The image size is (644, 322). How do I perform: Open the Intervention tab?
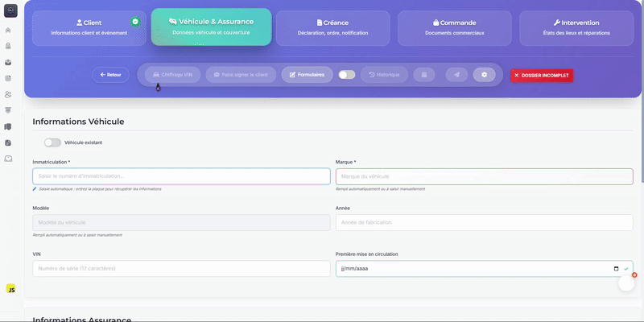(x=576, y=27)
